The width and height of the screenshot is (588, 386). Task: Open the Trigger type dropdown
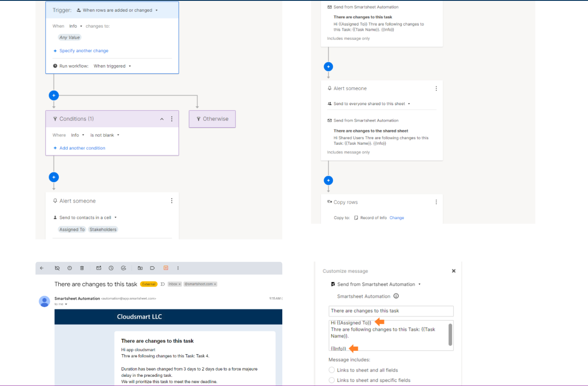117,10
